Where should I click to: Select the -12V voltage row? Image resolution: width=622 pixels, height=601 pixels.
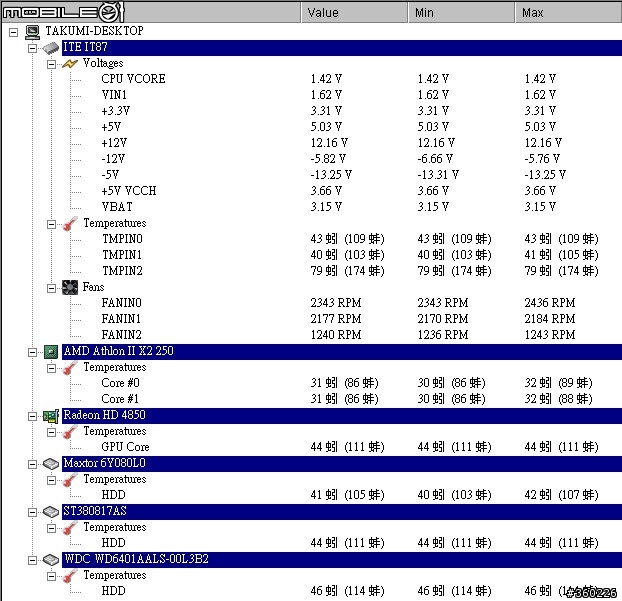click(x=113, y=159)
